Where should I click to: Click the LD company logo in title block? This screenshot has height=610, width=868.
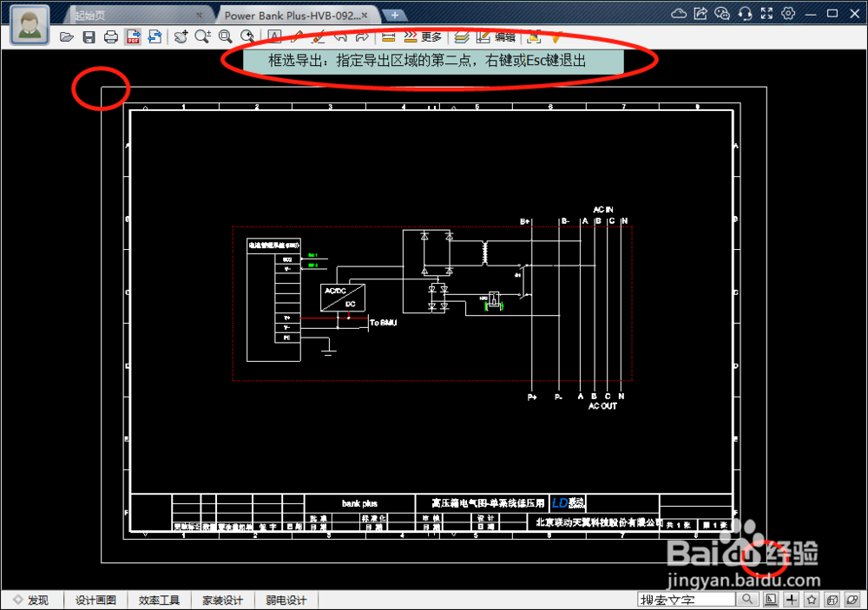(569, 502)
